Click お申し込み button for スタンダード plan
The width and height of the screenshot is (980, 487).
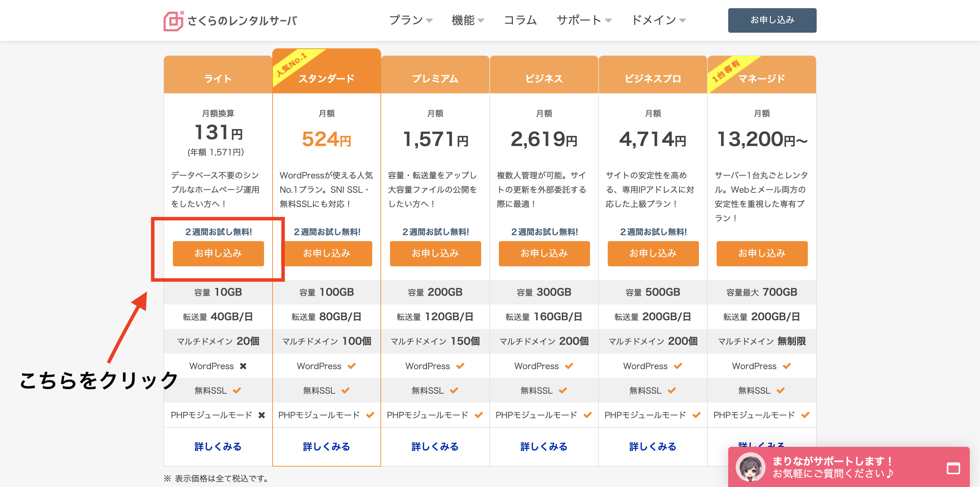tap(326, 253)
